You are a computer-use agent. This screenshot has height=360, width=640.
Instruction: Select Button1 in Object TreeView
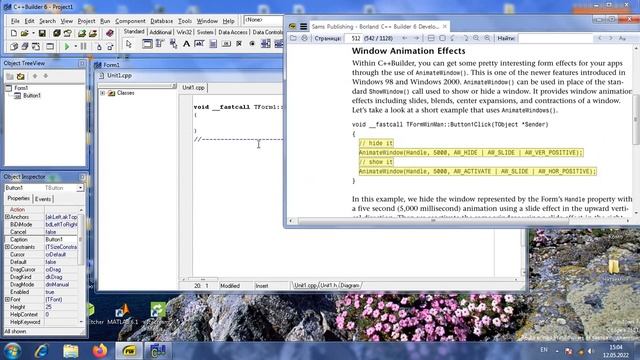(x=32, y=96)
